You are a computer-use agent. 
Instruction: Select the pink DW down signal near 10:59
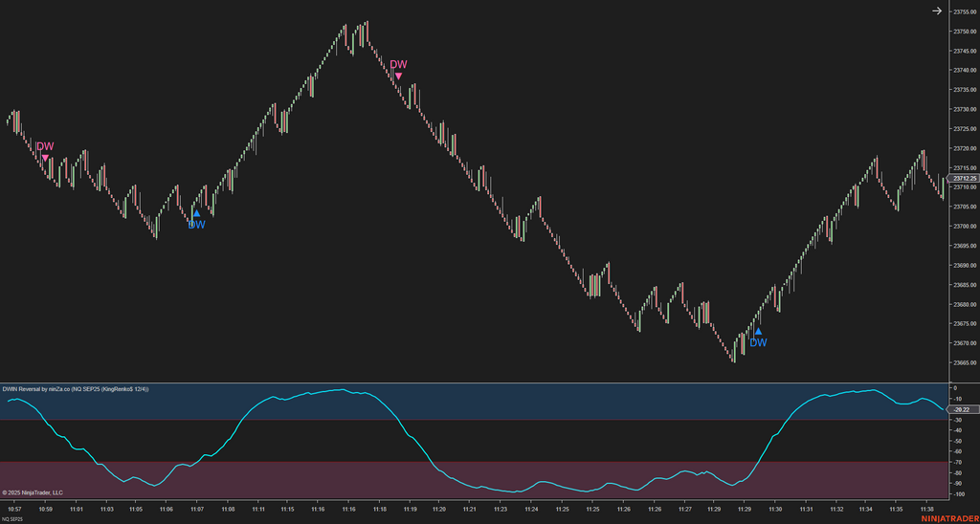coord(45,150)
